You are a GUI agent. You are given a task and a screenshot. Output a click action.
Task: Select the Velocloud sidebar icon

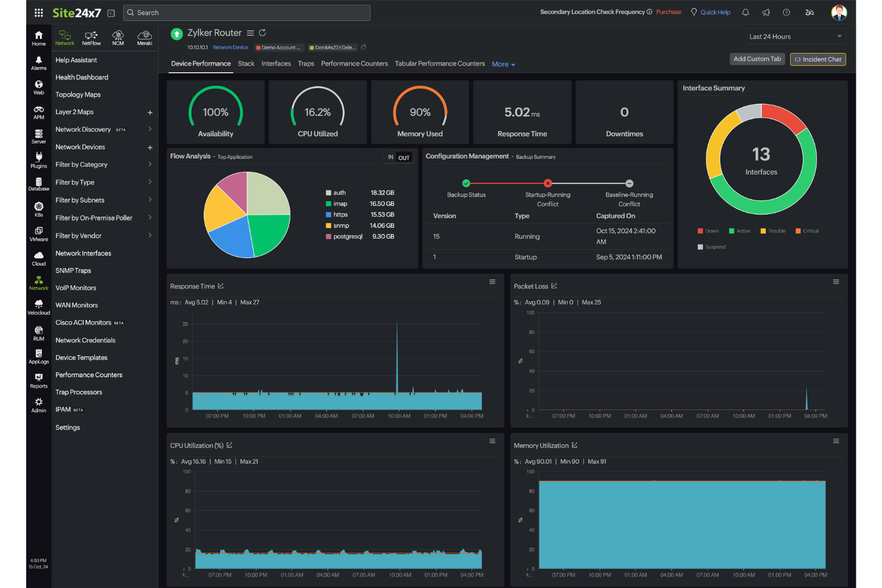[x=38, y=305]
